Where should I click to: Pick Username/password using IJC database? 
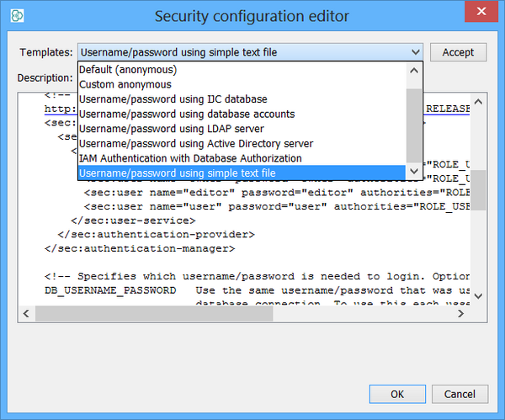[173, 99]
